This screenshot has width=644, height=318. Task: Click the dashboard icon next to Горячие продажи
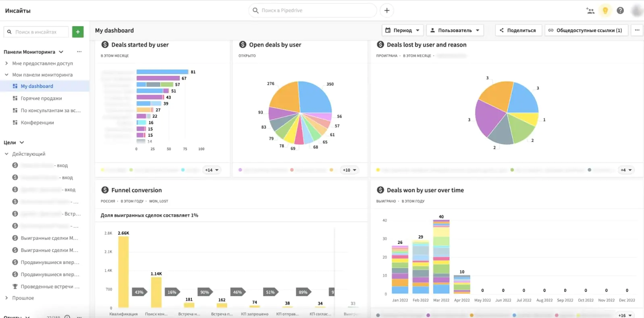(15, 98)
